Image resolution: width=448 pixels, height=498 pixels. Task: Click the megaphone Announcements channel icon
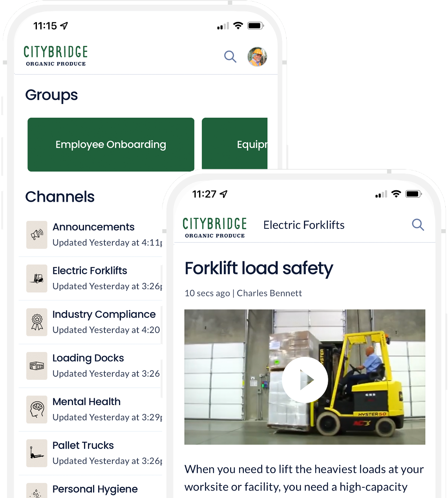point(37,235)
